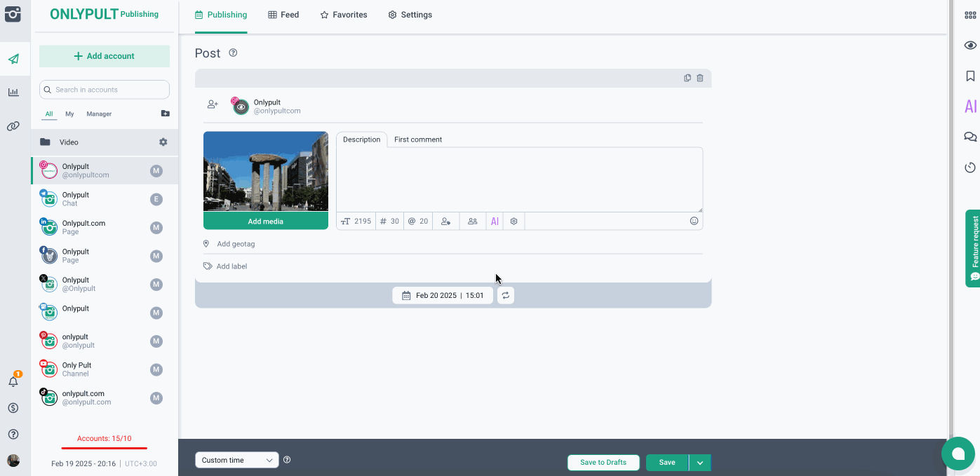Open Analytics from the left sidebar

tap(13, 92)
